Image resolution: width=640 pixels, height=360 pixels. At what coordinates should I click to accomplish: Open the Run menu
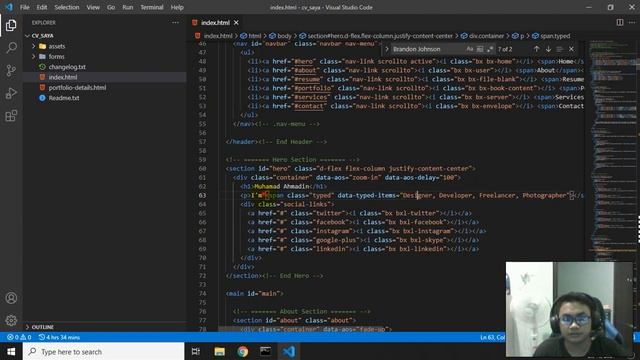pos(127,7)
